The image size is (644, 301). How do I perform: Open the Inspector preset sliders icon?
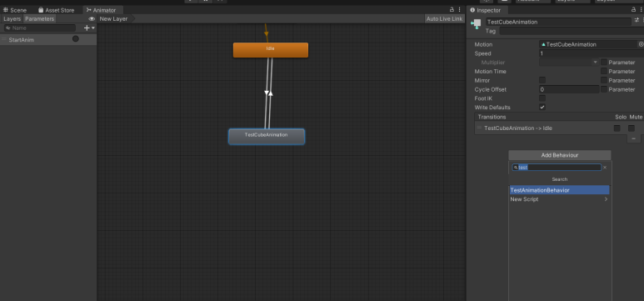coord(637,20)
